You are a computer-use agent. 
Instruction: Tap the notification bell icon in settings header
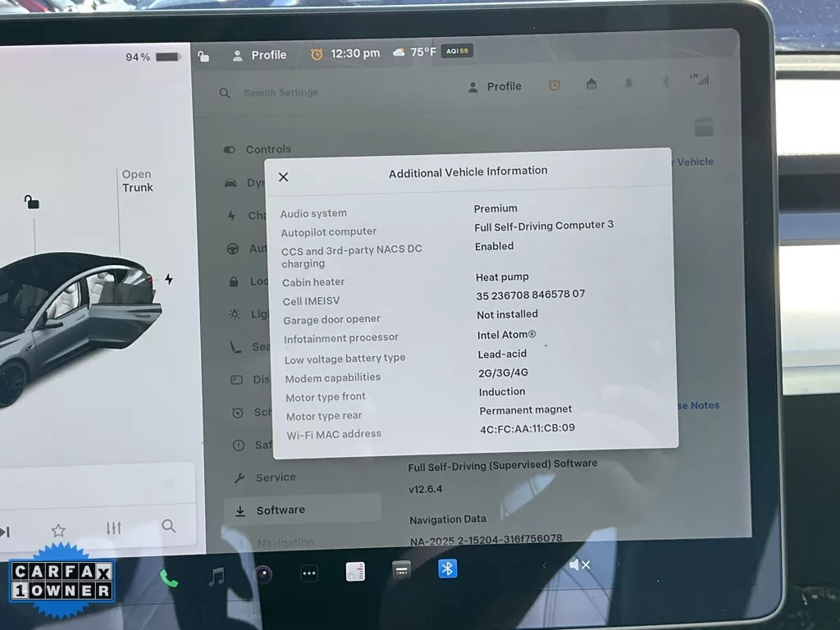tap(629, 84)
